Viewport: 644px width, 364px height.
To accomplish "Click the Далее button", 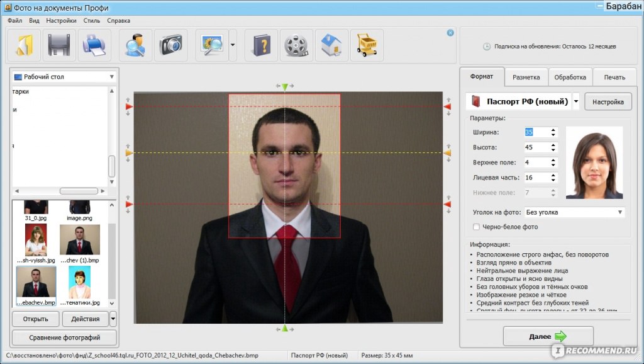I will [x=548, y=336].
